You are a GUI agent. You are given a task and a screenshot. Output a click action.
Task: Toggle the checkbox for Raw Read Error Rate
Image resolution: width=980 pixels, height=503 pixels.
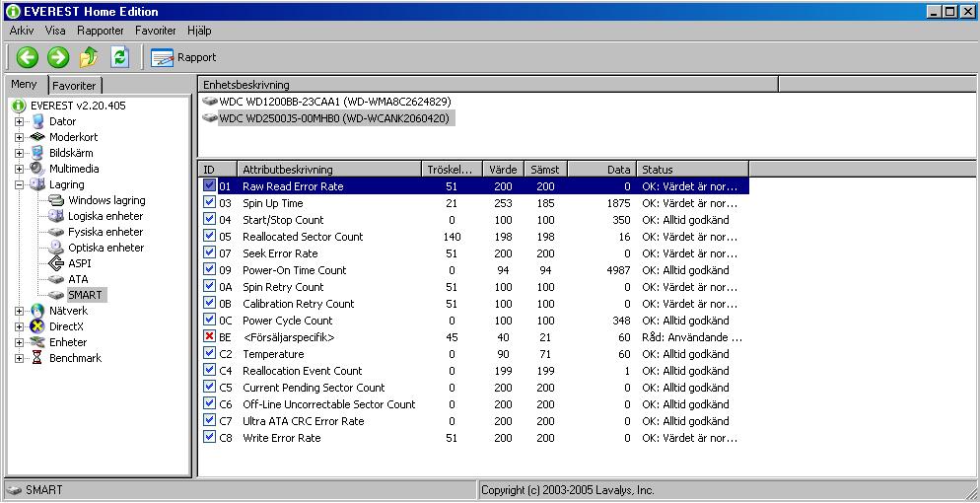209,185
